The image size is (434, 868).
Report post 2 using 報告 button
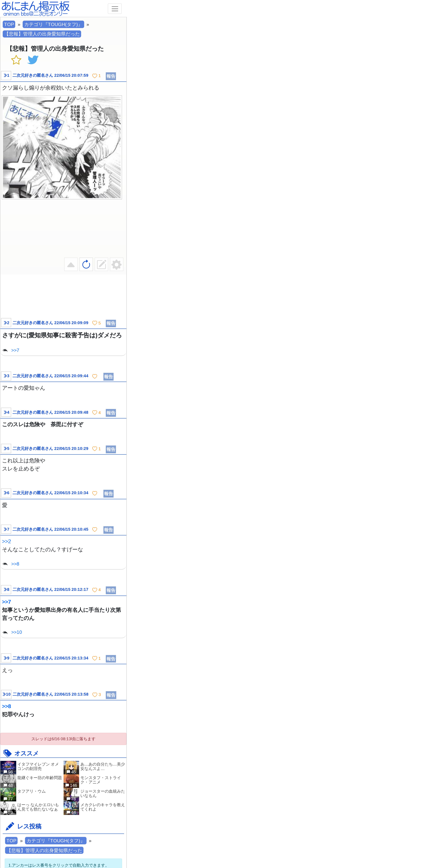pos(111,323)
